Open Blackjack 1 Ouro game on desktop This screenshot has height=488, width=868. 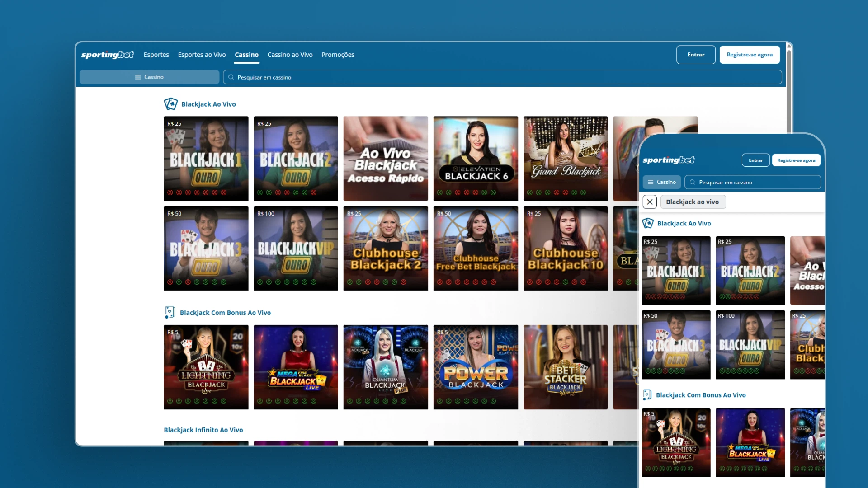(x=206, y=159)
